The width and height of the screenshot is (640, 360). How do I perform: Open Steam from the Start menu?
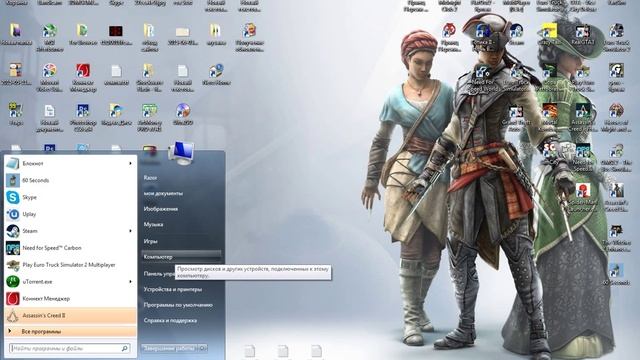(70, 231)
